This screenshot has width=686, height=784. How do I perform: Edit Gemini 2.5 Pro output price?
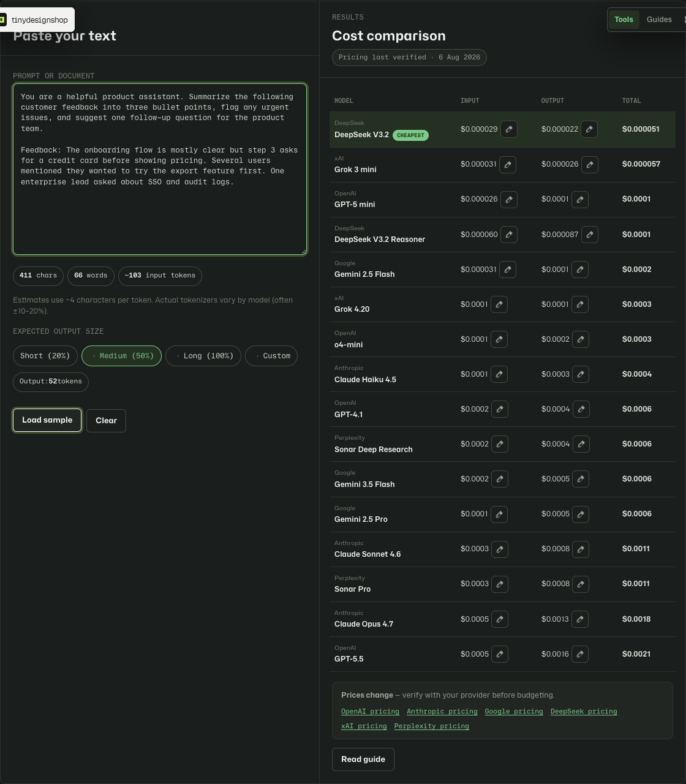pos(581,514)
